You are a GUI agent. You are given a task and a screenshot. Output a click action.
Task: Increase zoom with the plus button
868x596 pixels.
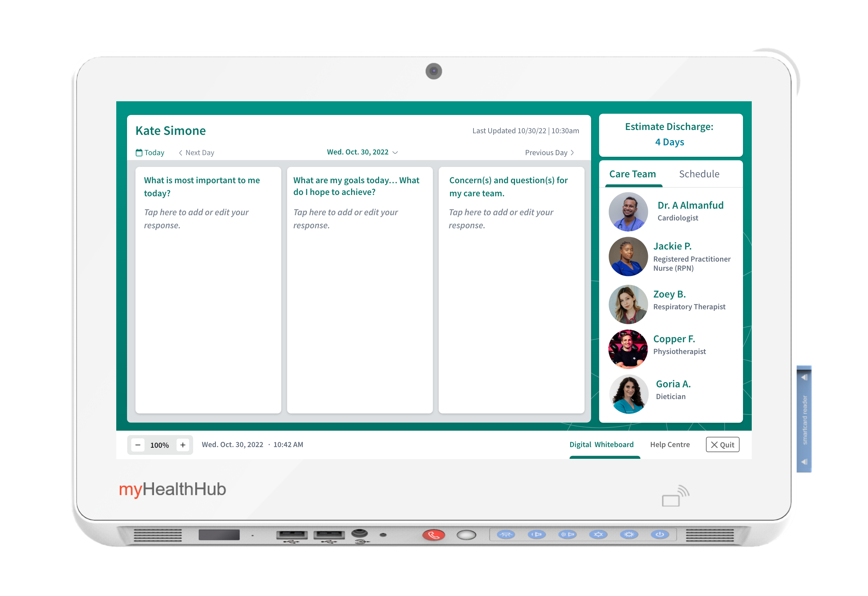183,445
